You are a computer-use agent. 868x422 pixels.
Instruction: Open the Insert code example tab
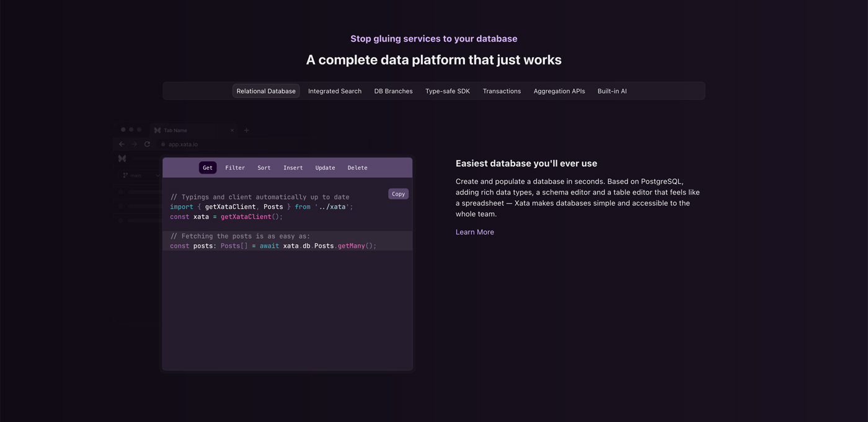(293, 167)
